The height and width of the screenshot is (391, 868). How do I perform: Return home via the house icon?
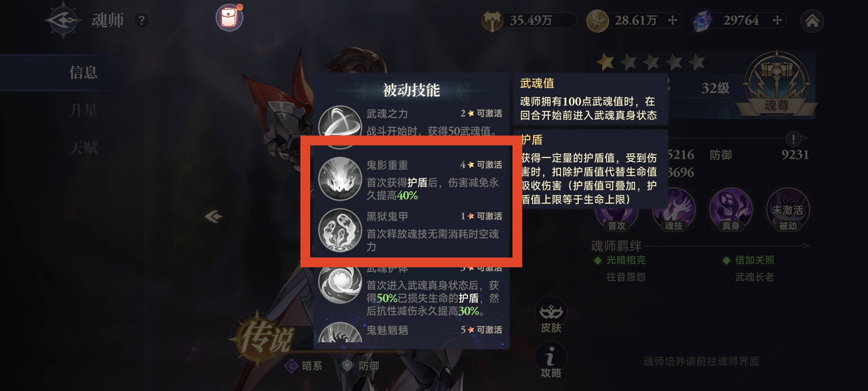(x=812, y=21)
